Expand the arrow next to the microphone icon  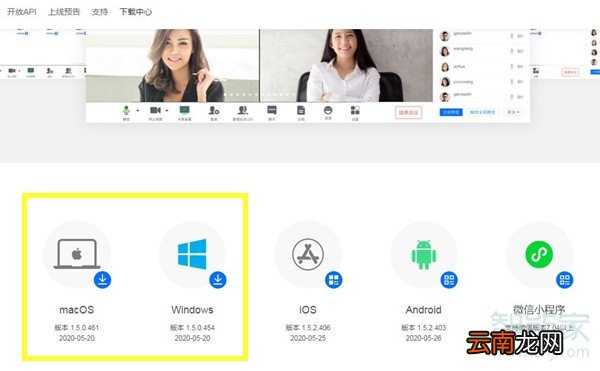point(138,111)
